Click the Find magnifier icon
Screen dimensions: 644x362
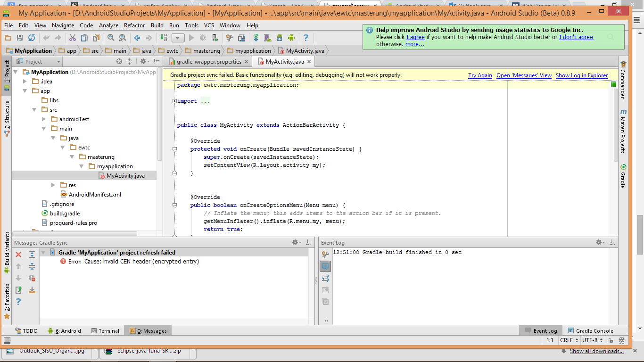[x=111, y=38]
